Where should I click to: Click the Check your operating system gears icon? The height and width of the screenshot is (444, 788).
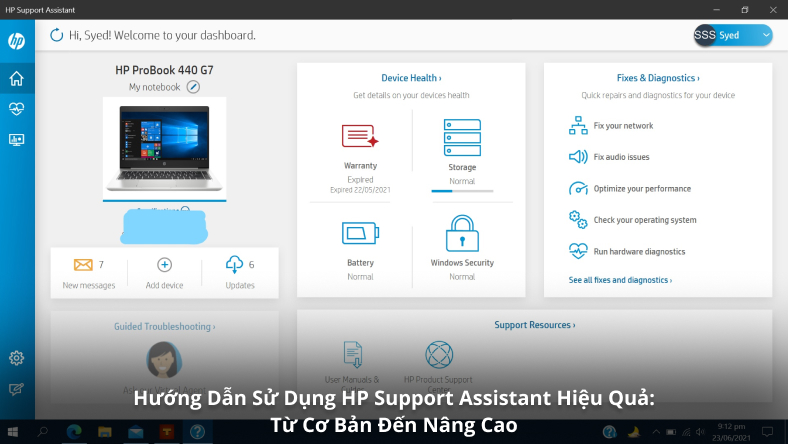tap(578, 220)
